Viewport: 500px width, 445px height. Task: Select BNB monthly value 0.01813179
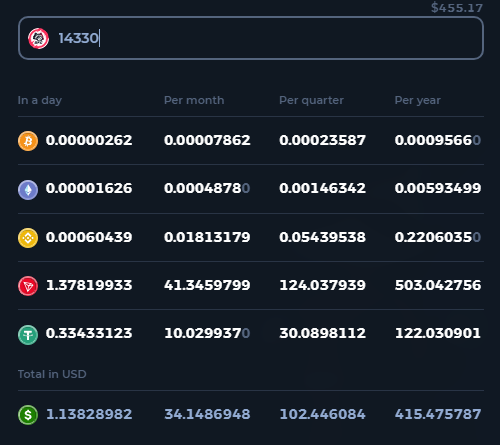point(207,237)
